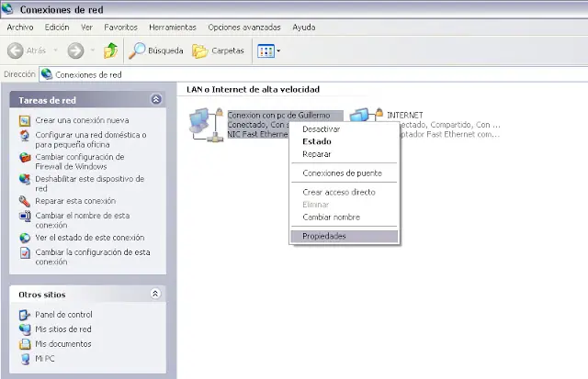Open the Forward history dropdown arrow

(x=93, y=50)
